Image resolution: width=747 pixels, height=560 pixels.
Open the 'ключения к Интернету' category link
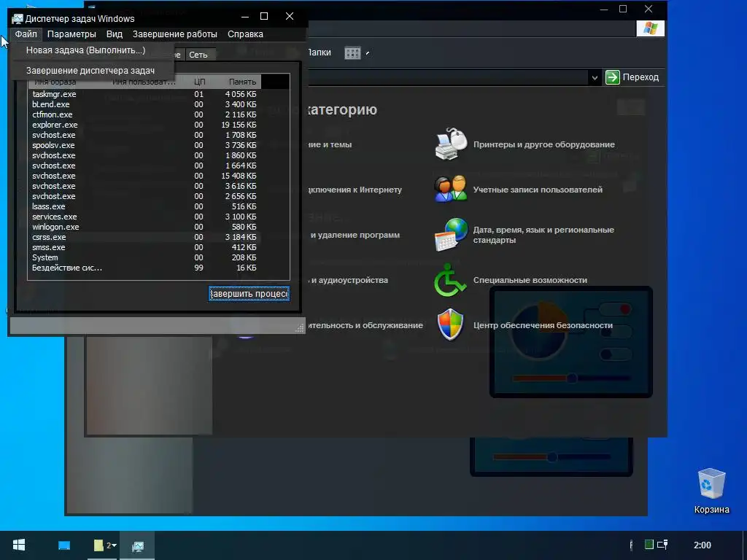coord(355,190)
